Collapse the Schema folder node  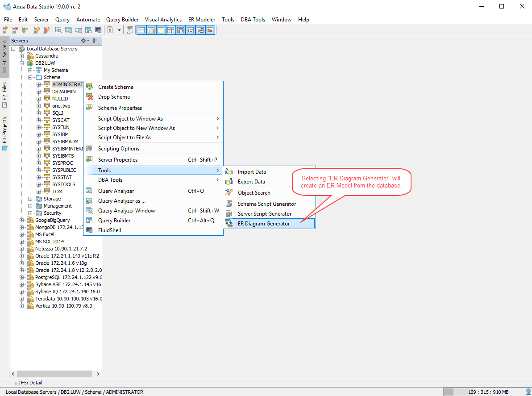[30, 77]
